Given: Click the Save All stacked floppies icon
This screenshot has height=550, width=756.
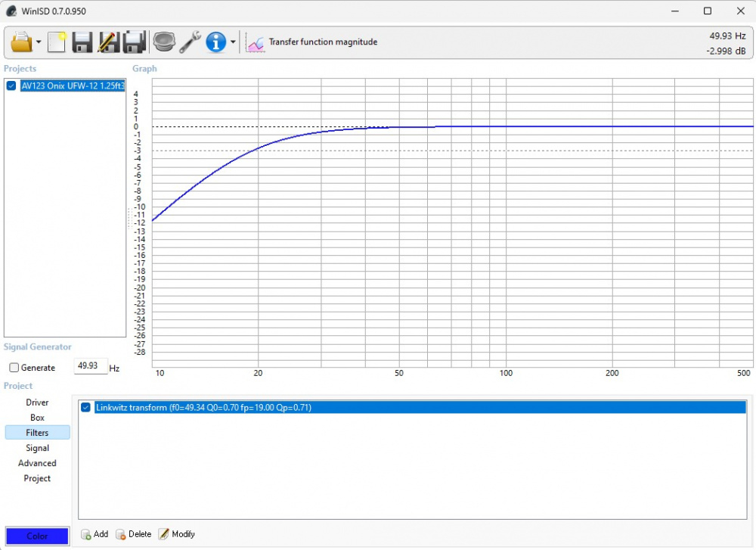Looking at the screenshot, I should pyautogui.click(x=135, y=42).
